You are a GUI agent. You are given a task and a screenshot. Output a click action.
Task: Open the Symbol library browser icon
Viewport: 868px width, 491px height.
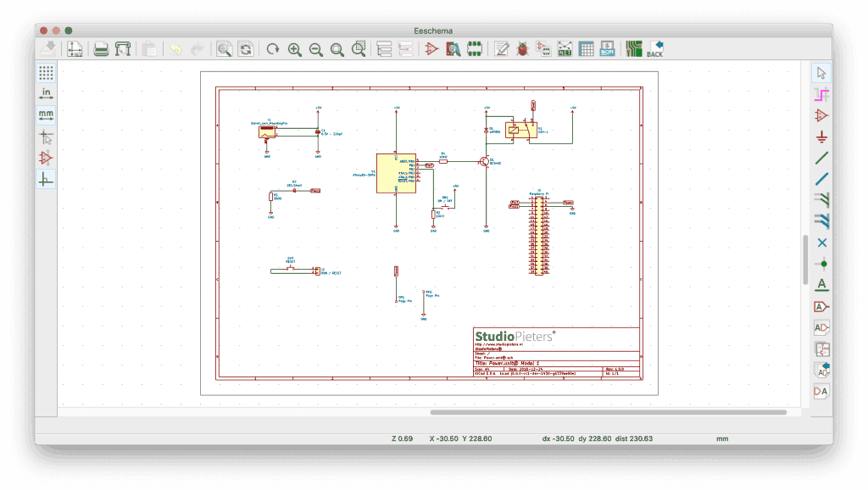point(453,49)
